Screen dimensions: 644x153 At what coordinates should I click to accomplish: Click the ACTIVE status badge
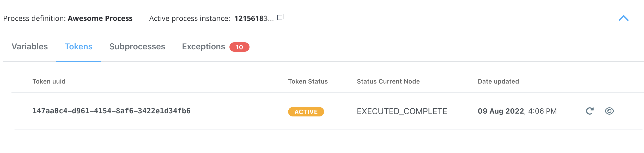click(306, 112)
